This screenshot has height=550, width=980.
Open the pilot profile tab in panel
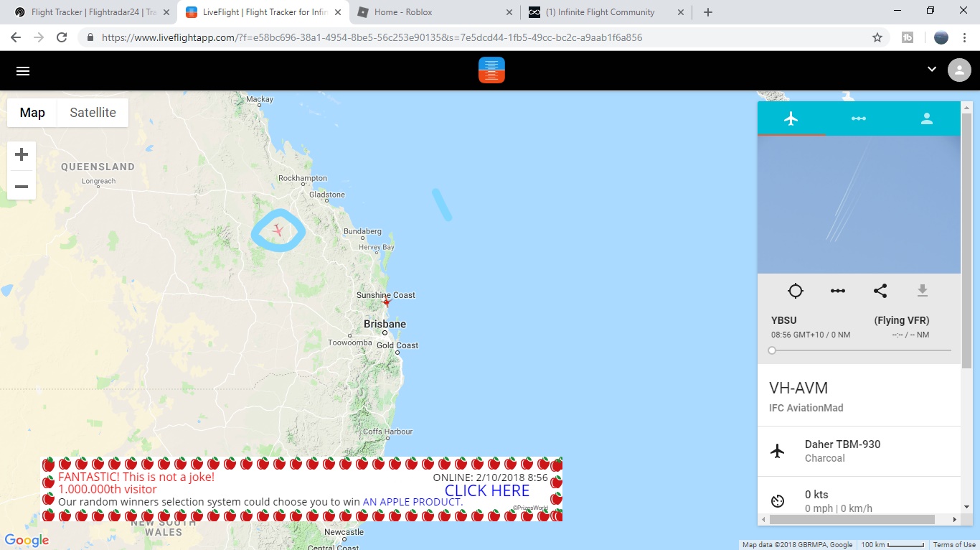(x=927, y=118)
